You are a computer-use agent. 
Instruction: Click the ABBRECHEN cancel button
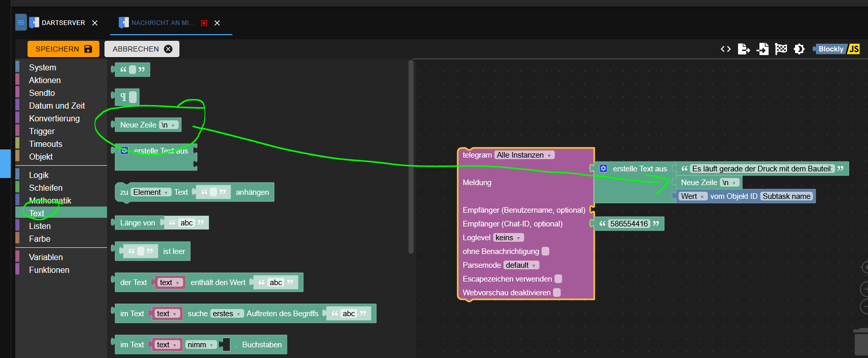click(x=142, y=49)
